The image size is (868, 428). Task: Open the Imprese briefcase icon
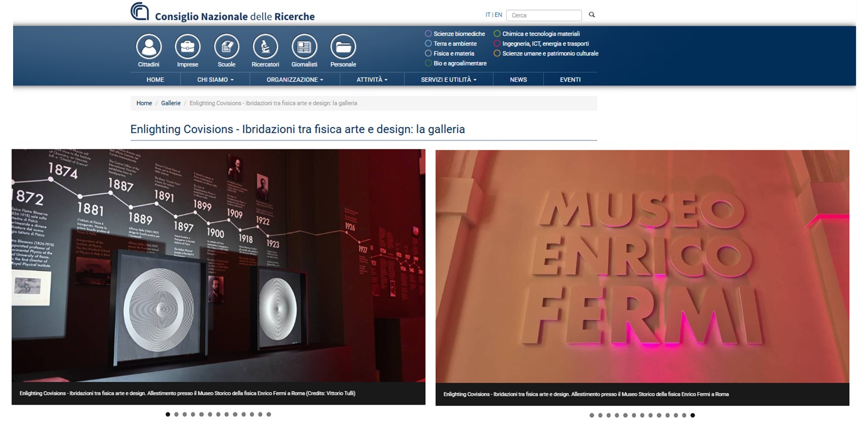pyautogui.click(x=188, y=47)
